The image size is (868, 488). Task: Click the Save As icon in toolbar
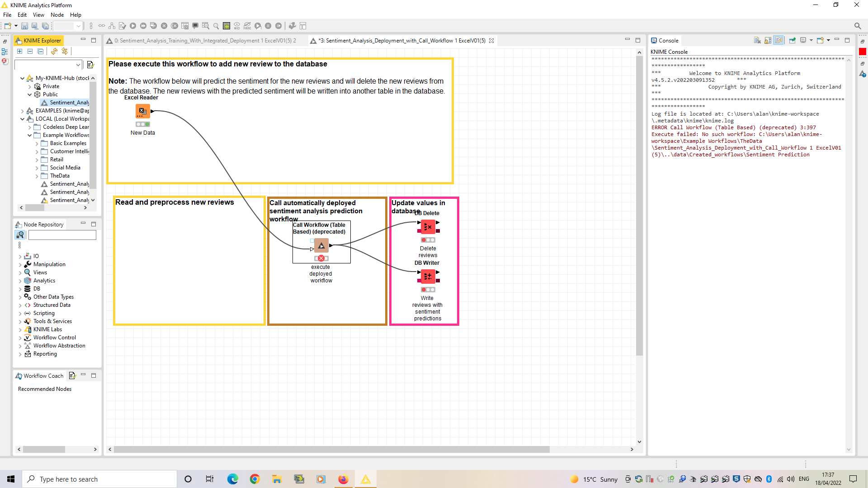[35, 26]
